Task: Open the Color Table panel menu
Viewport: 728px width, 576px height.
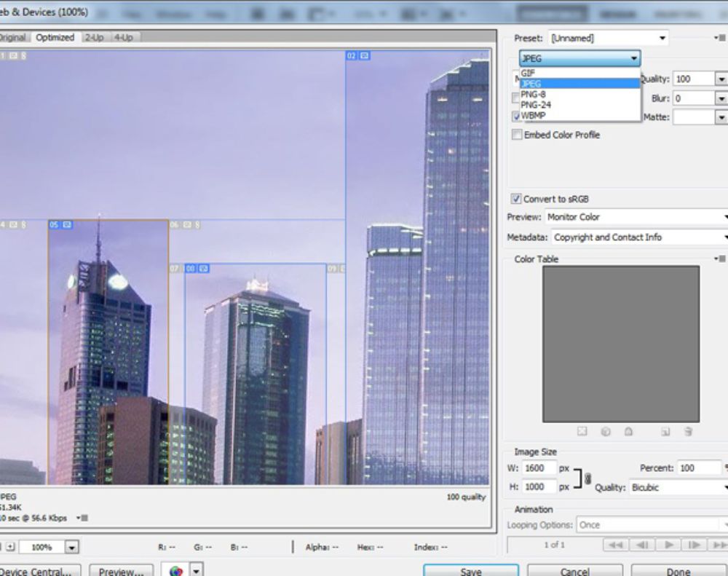Action: pyautogui.click(x=720, y=259)
